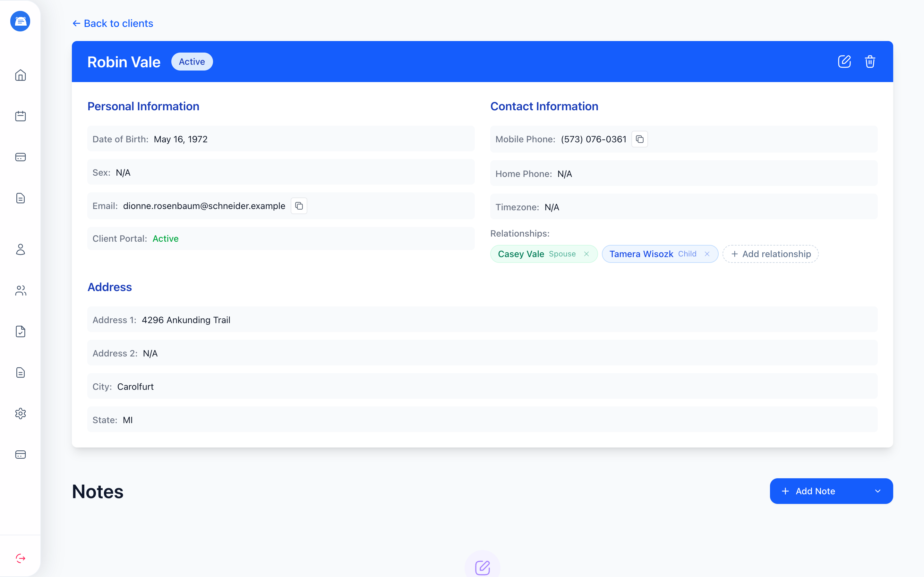The image size is (924, 577).
Task: Open the calendar icon in sidebar
Action: point(20,116)
